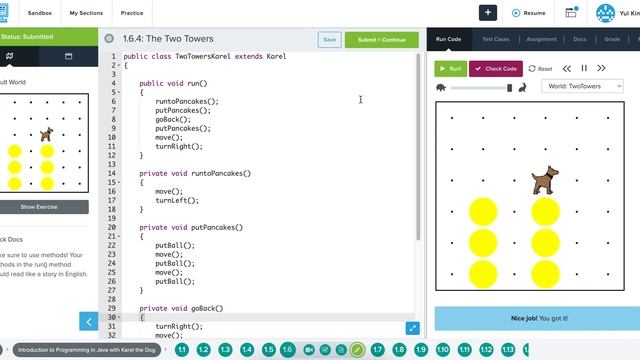Screen dimensions: 640x360
Task: Click the "1.6.4: The Two Towers" title
Action: [x=168, y=39]
